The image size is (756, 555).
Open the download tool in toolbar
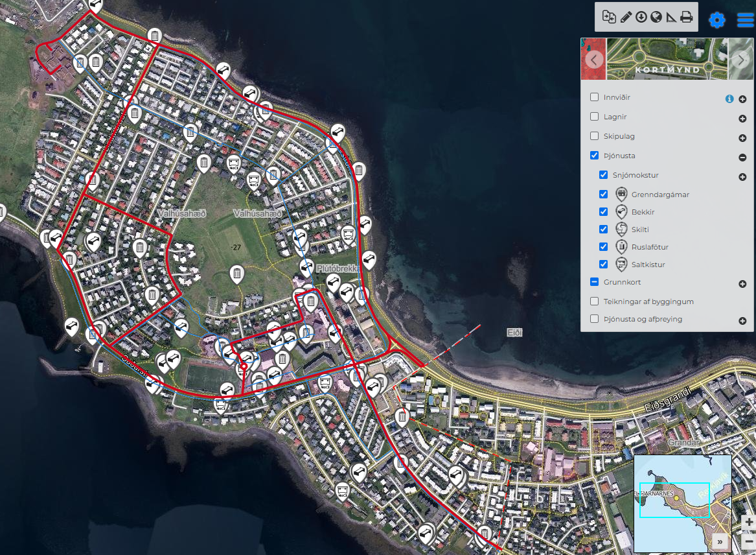pos(641,18)
